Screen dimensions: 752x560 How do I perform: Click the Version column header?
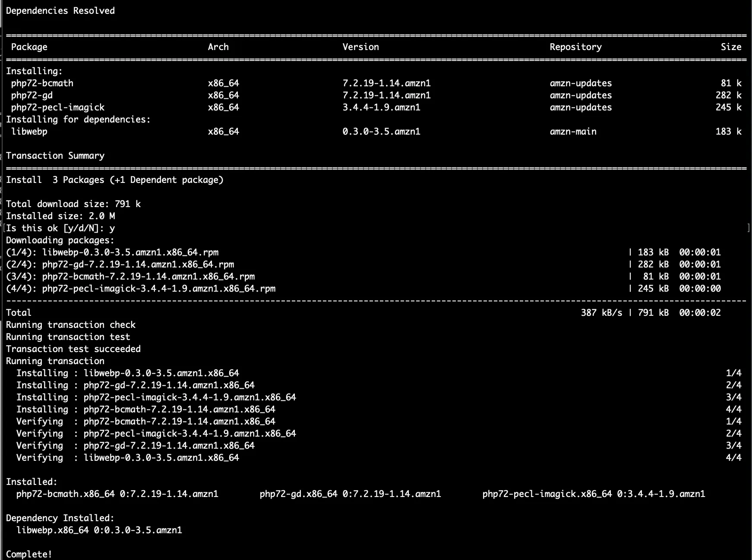(360, 47)
